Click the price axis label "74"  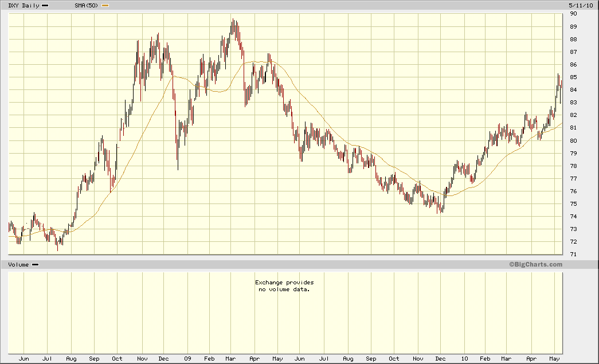pyautogui.click(x=573, y=216)
